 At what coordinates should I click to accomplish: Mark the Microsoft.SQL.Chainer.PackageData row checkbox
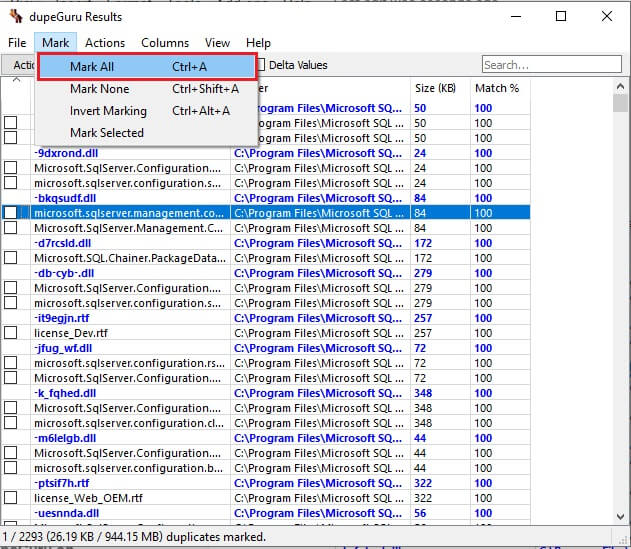(11, 258)
